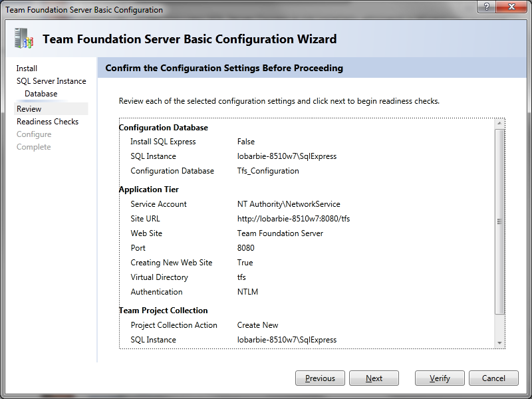Go to the Database step
Image resolution: width=532 pixels, height=399 pixels.
click(x=41, y=94)
